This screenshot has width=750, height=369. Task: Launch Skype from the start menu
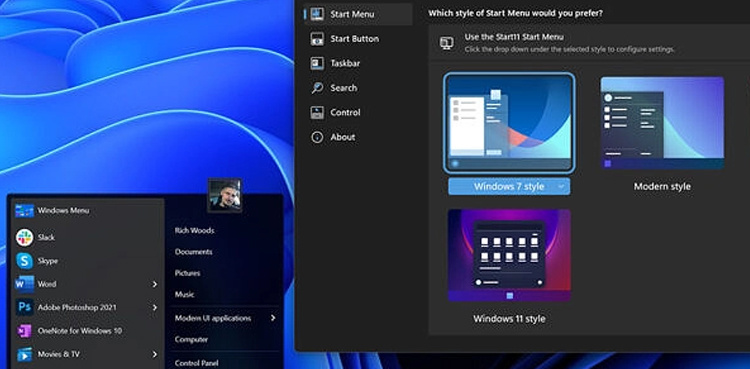point(87,261)
